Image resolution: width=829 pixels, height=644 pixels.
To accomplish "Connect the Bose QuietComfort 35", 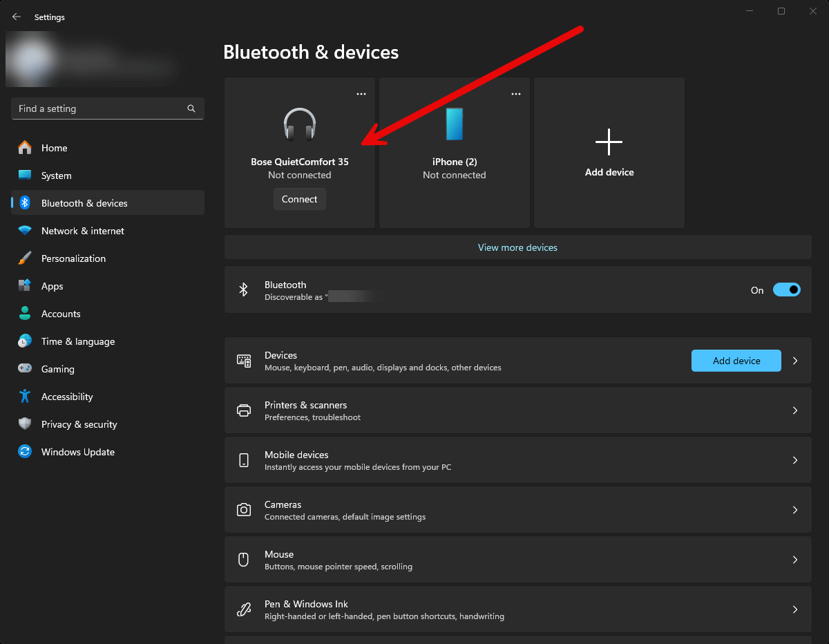I will tap(300, 199).
